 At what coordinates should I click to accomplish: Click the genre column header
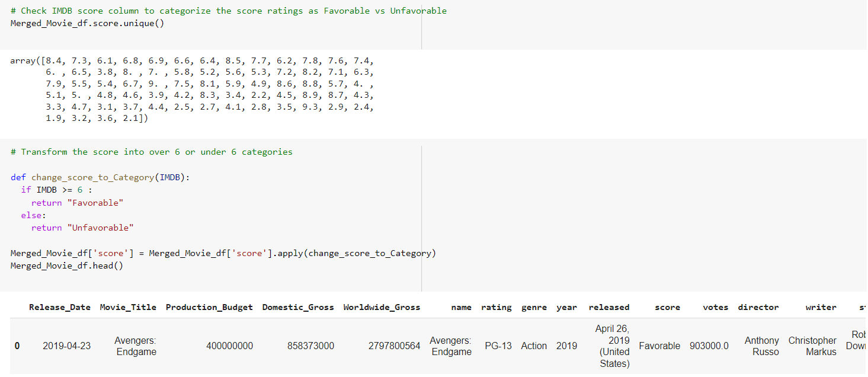pos(534,307)
